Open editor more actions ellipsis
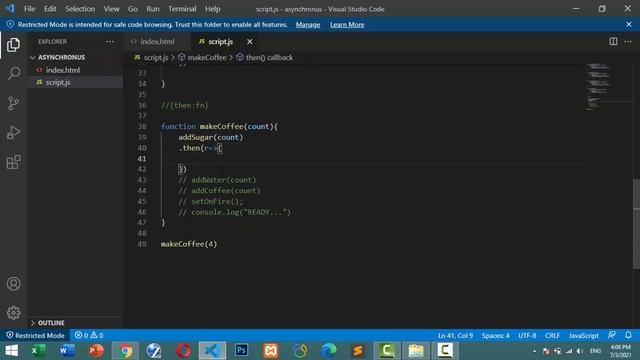The image size is (640, 360). tap(628, 41)
